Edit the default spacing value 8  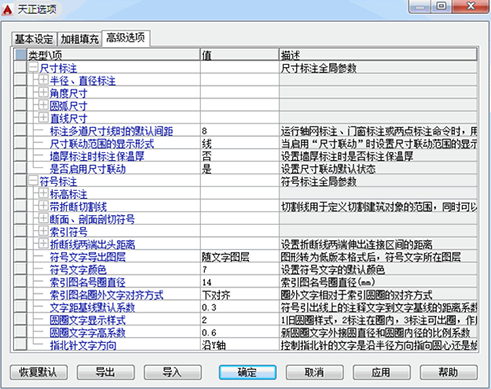(x=240, y=131)
